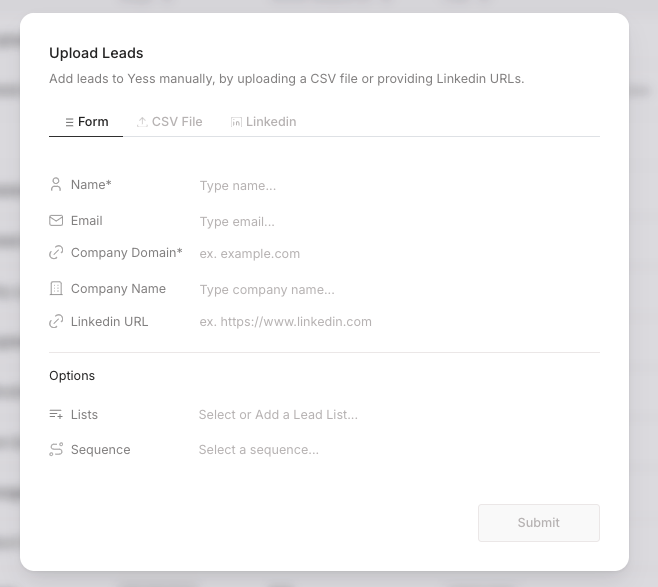Image resolution: width=658 pixels, height=587 pixels.
Task: Click the envelope icon beside Email
Action: 56,221
